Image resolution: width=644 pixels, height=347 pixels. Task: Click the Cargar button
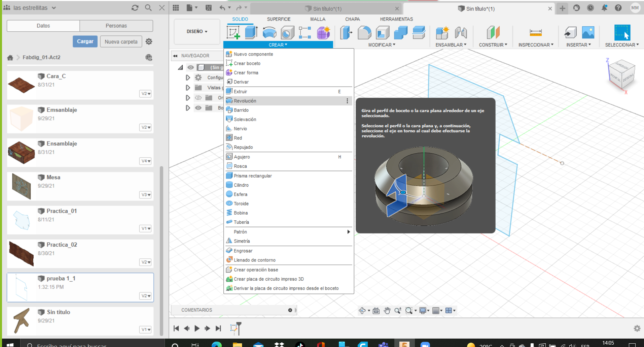(85, 41)
